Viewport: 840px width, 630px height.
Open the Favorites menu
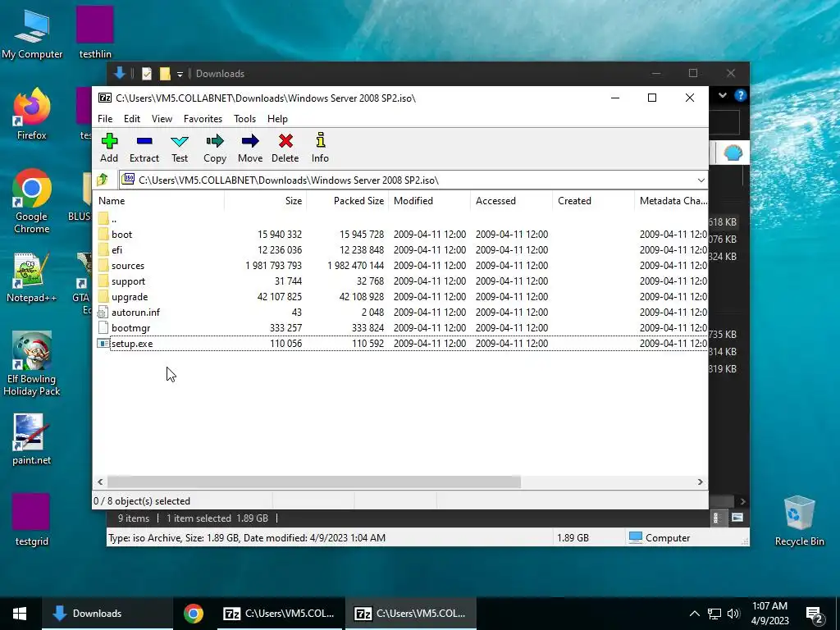203,119
